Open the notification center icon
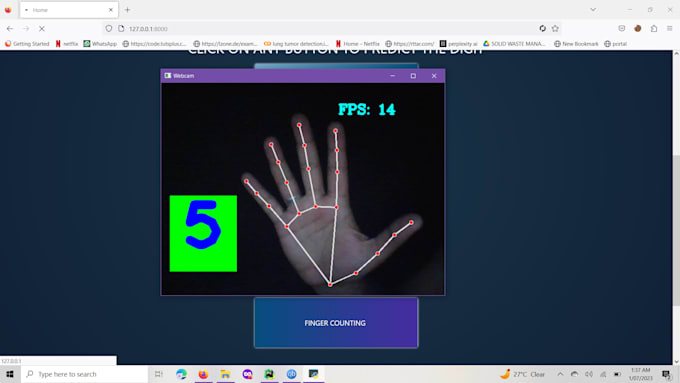680x383 pixels. click(x=666, y=374)
